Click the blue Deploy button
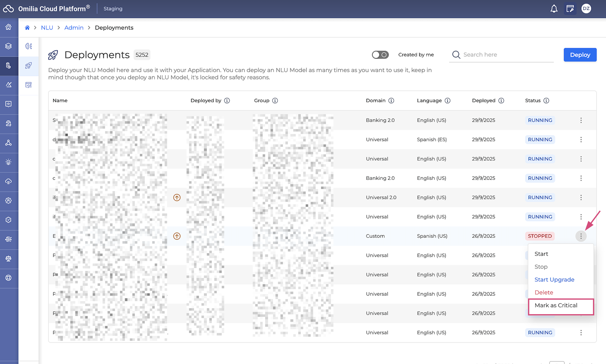The image size is (606, 364). coord(580,55)
